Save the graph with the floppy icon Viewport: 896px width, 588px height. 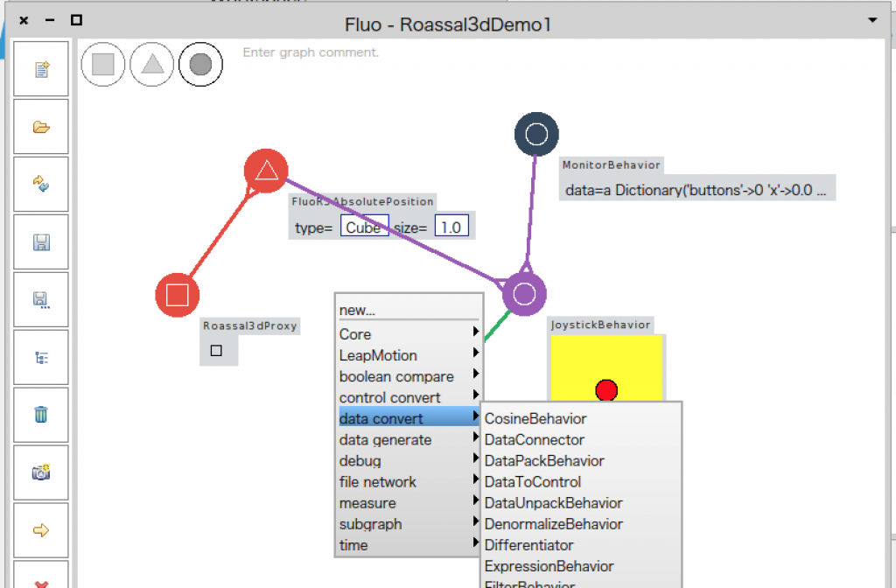coord(41,242)
